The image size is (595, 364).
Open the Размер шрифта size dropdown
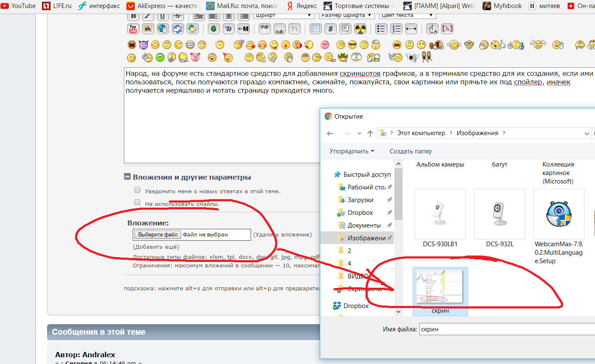346,15
